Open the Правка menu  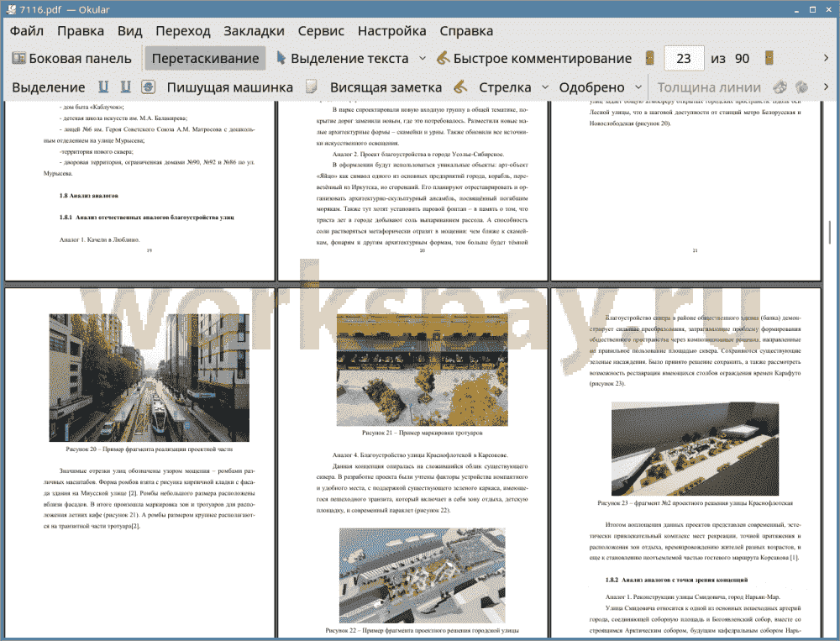81,31
